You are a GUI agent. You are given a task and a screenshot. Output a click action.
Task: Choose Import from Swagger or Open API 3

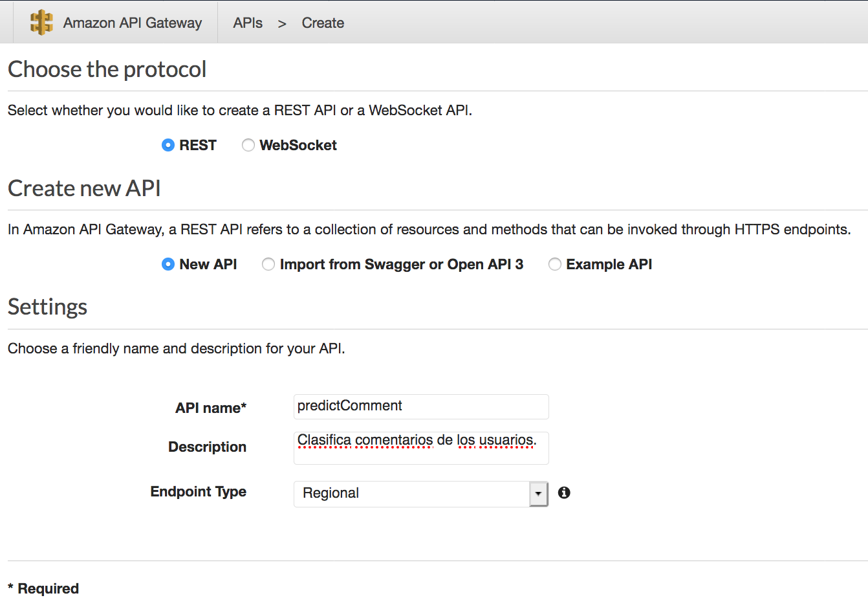268,264
